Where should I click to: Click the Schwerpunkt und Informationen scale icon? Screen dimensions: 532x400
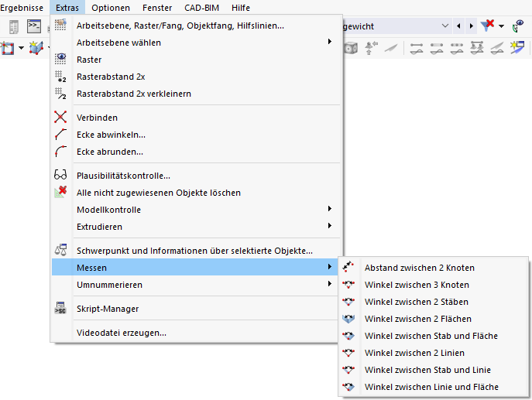tap(60, 250)
